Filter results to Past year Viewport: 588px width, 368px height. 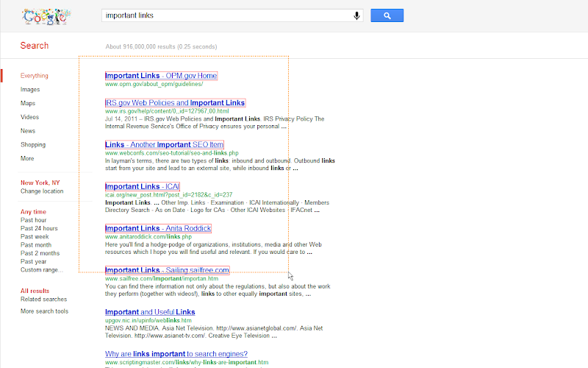point(33,261)
